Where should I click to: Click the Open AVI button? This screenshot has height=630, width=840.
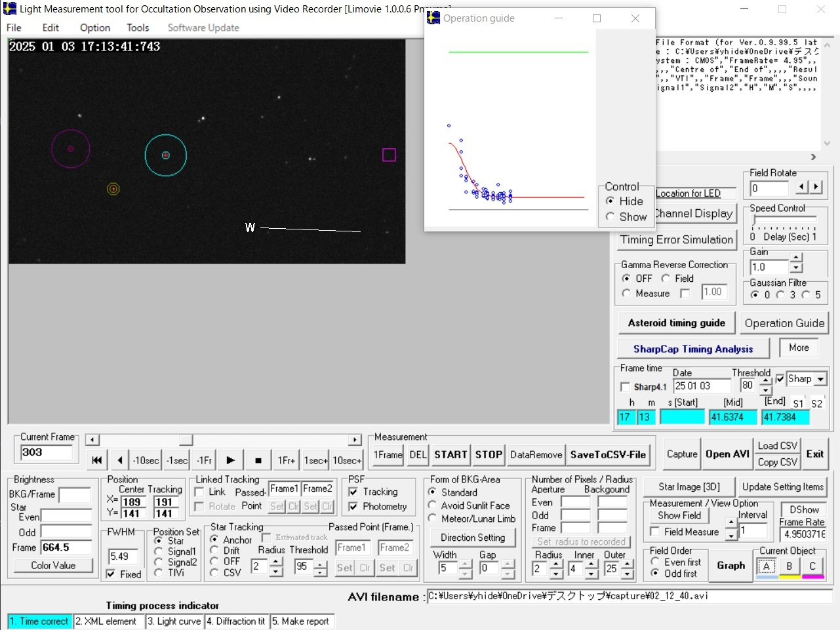(727, 454)
